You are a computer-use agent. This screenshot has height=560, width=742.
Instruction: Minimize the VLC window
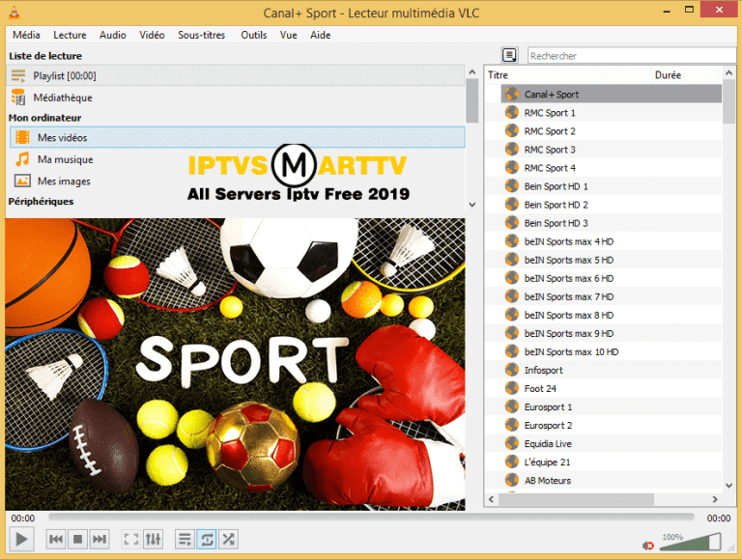pyautogui.click(x=667, y=11)
